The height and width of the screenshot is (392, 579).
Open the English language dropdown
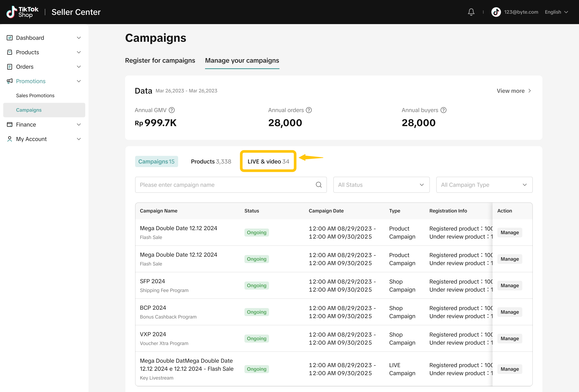[556, 12]
